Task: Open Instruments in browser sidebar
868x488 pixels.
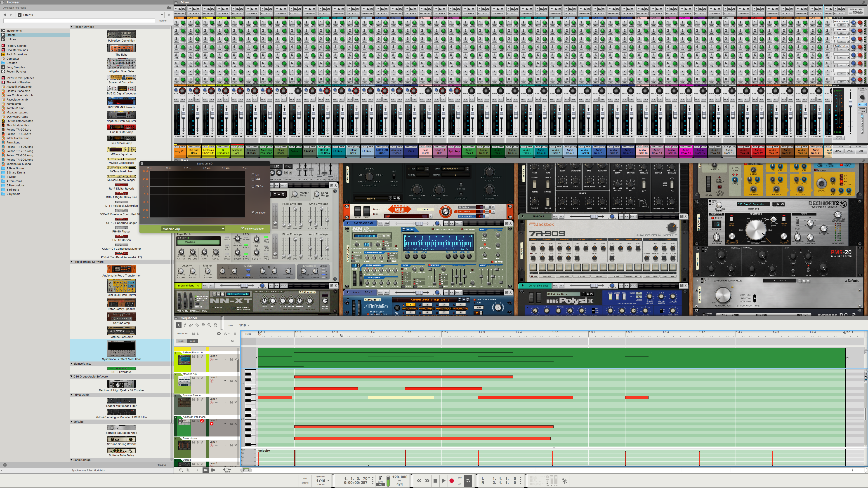Action: click(x=14, y=31)
